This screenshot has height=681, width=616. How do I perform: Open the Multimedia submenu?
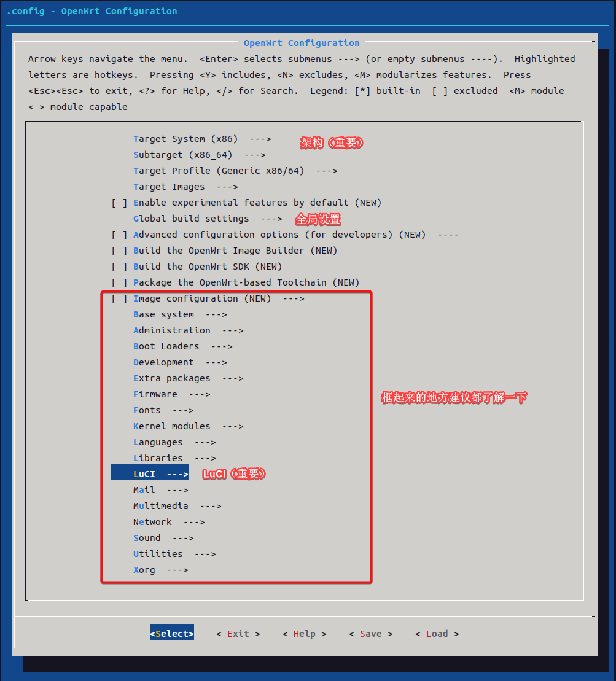(x=177, y=507)
